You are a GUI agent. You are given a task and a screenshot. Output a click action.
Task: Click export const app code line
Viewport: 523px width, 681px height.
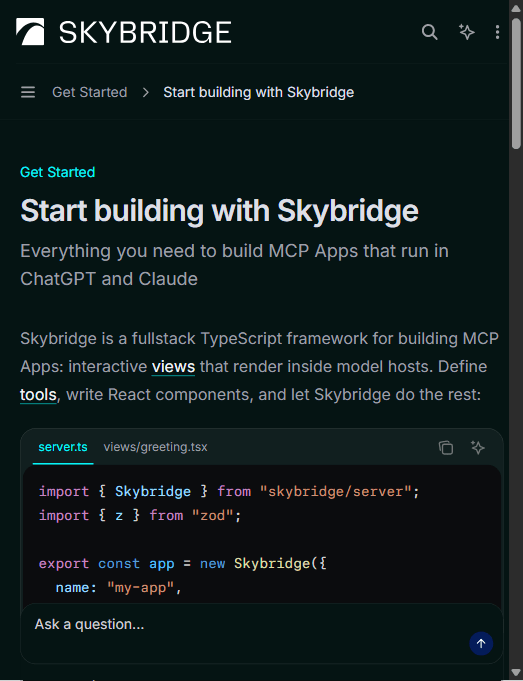click(182, 564)
